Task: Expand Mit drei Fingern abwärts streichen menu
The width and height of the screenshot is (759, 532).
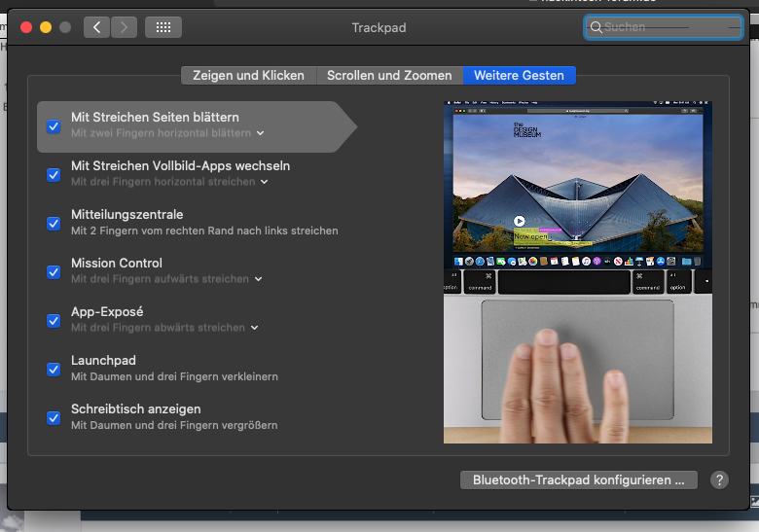Action: (x=164, y=328)
